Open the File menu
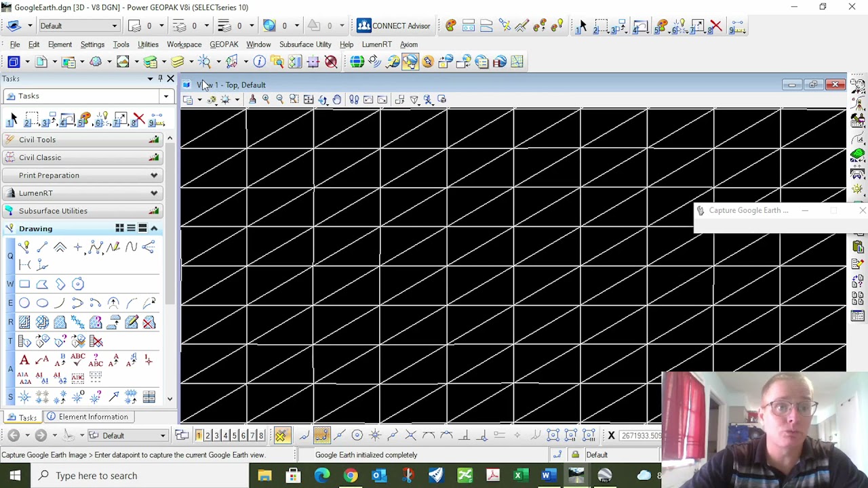 click(x=14, y=45)
